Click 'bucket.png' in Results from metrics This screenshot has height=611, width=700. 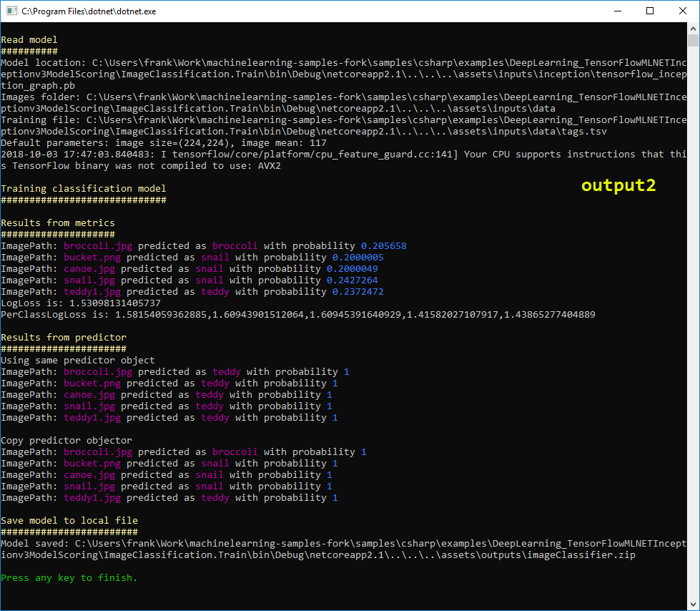[92, 258]
